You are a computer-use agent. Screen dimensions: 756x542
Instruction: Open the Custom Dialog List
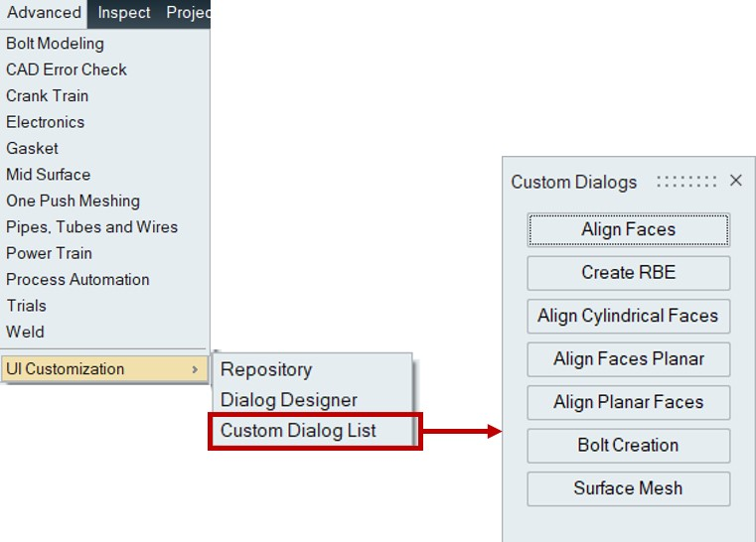coord(298,431)
